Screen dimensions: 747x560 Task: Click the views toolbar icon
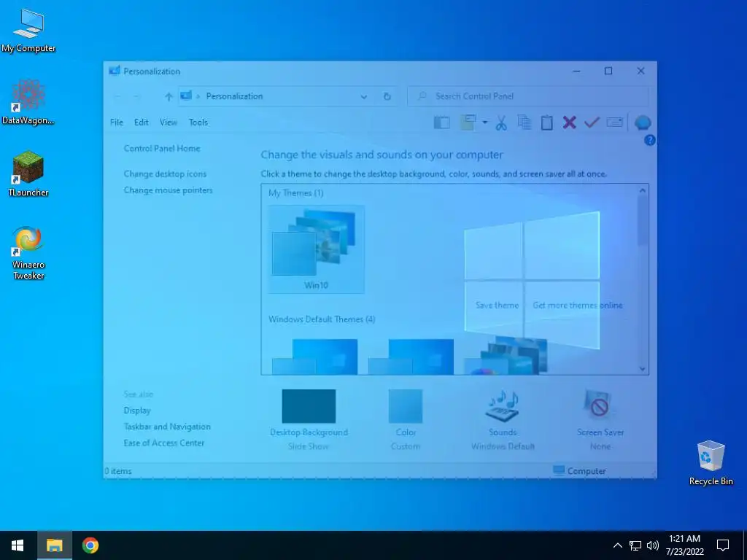click(x=468, y=122)
